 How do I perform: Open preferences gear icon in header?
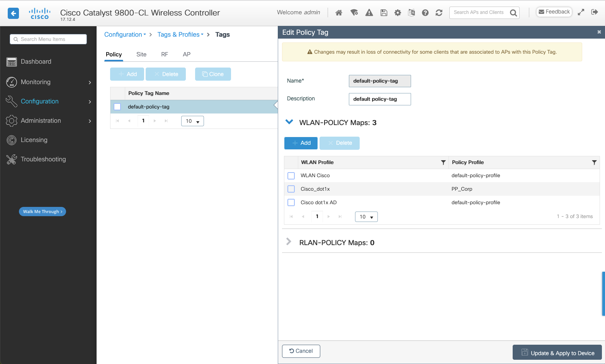[398, 13]
